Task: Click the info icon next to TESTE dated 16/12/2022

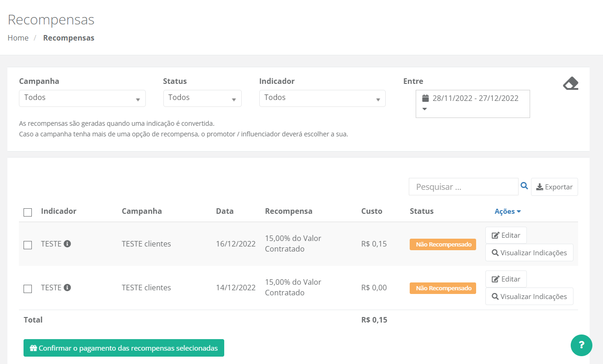Action: coord(67,244)
